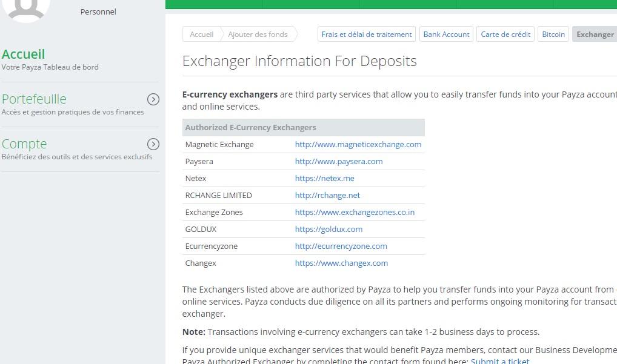Screen dimensions: 617x364
Task: Open the Accueil dashboard heading
Action: (x=23, y=55)
